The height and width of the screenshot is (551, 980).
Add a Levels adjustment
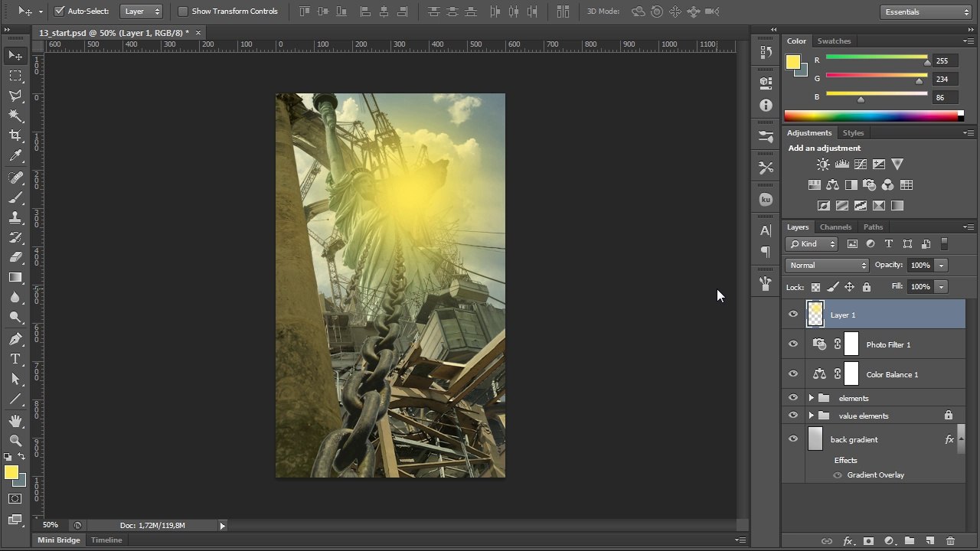coord(842,164)
